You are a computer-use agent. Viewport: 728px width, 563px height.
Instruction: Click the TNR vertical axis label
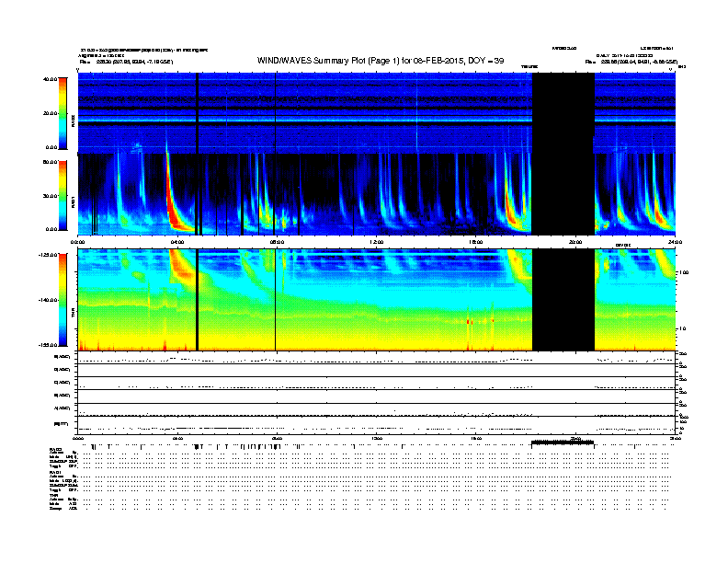pyautogui.click(x=73, y=314)
